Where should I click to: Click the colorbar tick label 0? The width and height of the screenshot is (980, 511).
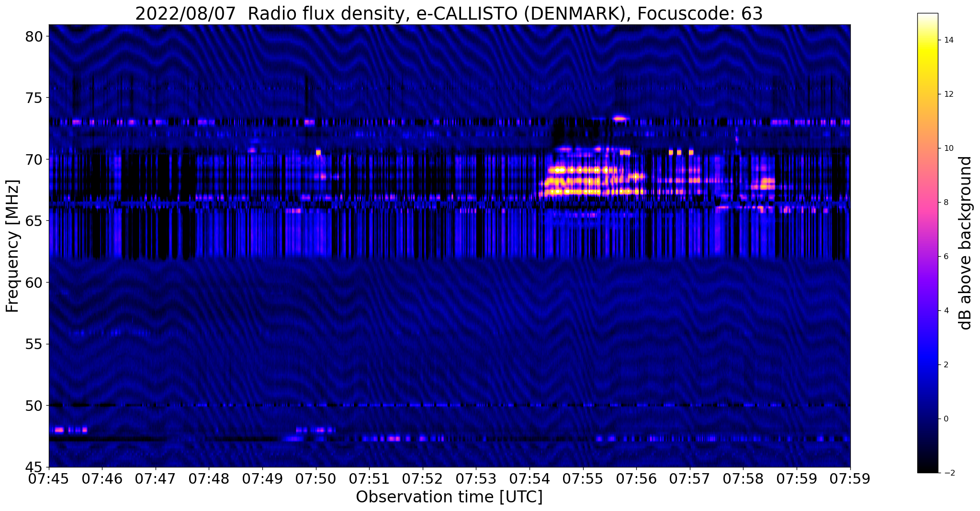click(945, 419)
